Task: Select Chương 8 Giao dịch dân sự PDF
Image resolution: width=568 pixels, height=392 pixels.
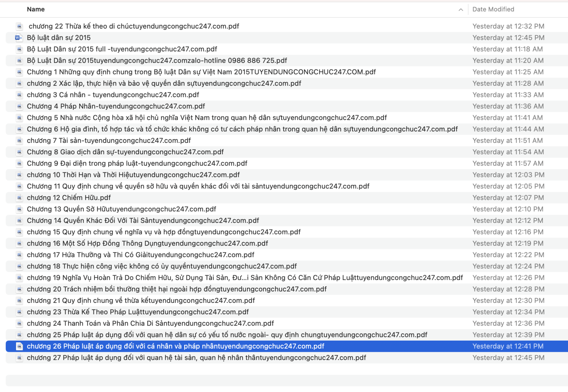Action: coord(125,152)
